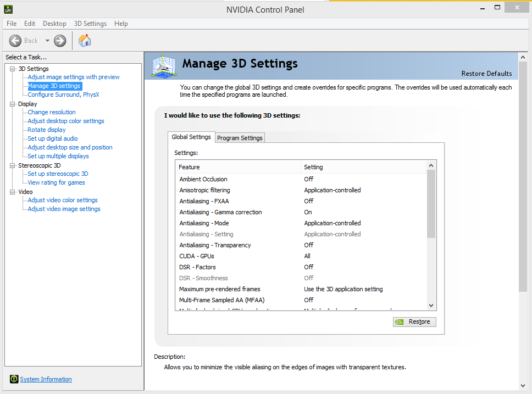Open Rotate display task
This screenshot has width=532, height=394.
click(x=47, y=130)
